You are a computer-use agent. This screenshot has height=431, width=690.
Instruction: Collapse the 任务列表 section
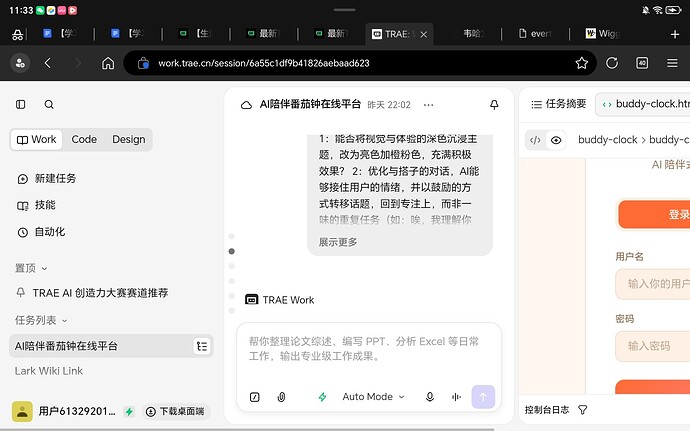pos(41,320)
